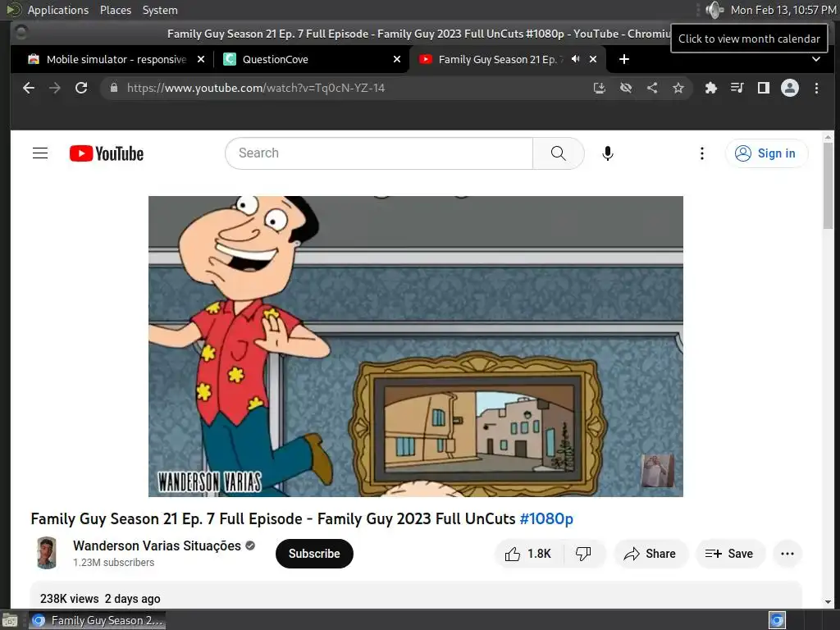Click the Share button under video
Screen dimensions: 840x630
tap(650, 554)
